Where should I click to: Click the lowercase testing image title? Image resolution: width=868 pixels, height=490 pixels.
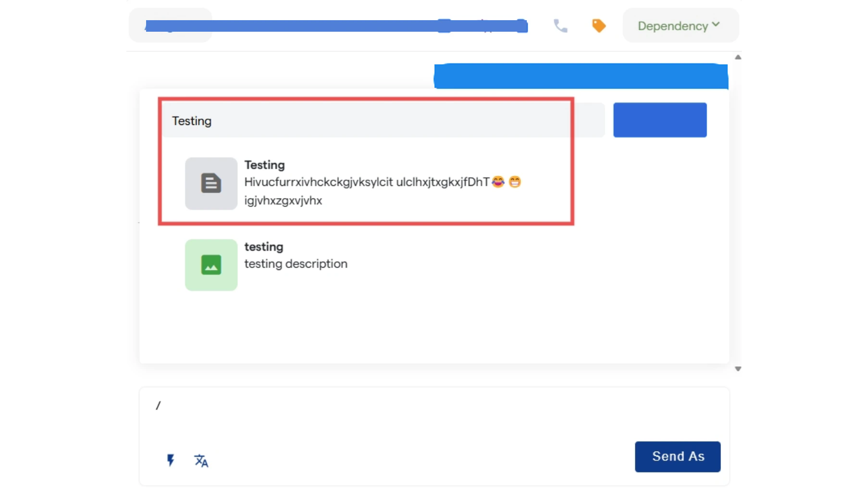click(264, 246)
